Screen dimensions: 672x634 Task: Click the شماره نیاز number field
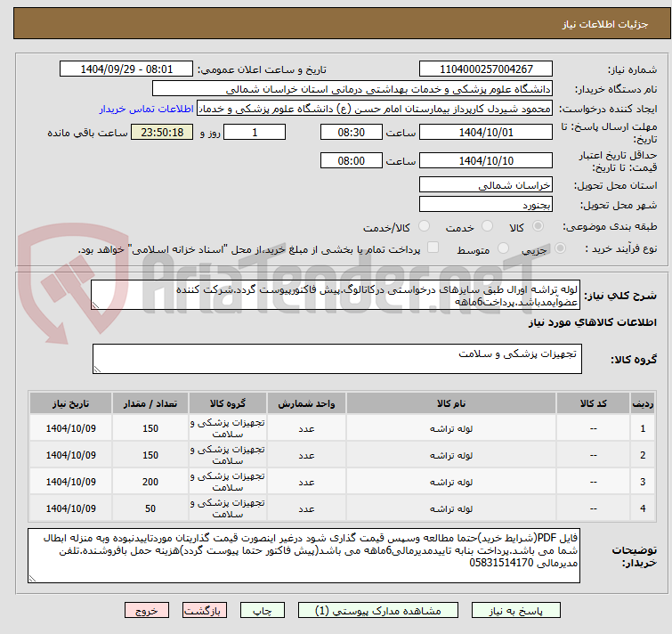pyautogui.click(x=486, y=69)
